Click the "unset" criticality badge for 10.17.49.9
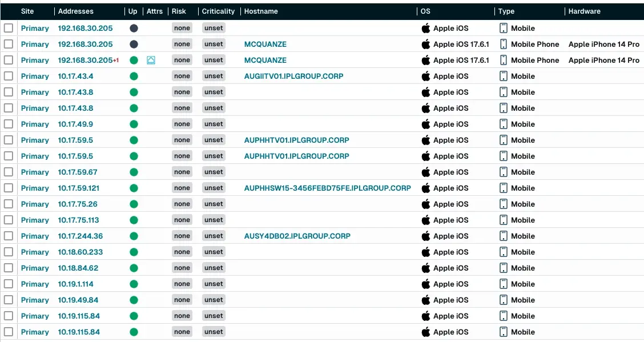Screen dimensions: 644x342 coord(214,124)
